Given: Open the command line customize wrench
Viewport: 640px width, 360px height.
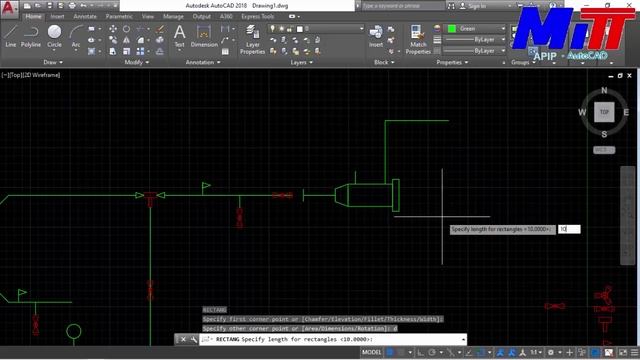Looking at the screenshot, I should tap(193, 339).
